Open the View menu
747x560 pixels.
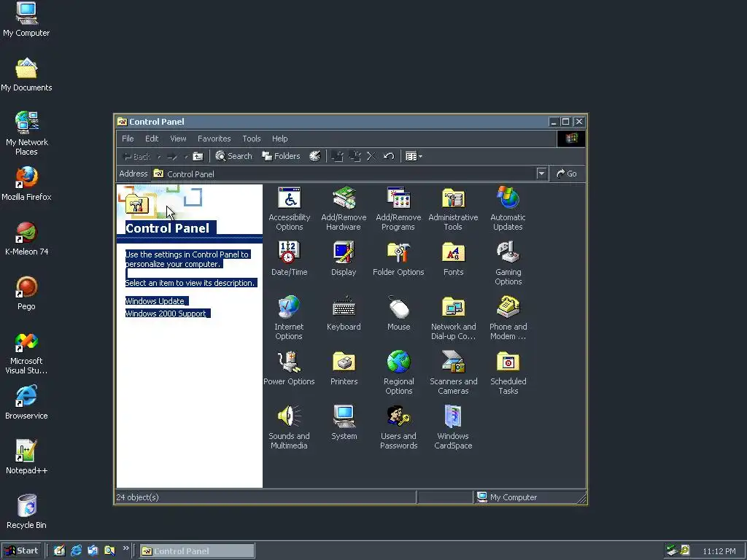click(x=178, y=139)
